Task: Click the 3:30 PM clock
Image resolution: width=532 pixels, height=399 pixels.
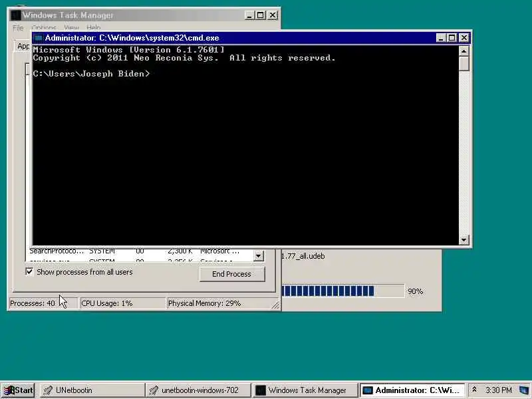Action: (498, 390)
